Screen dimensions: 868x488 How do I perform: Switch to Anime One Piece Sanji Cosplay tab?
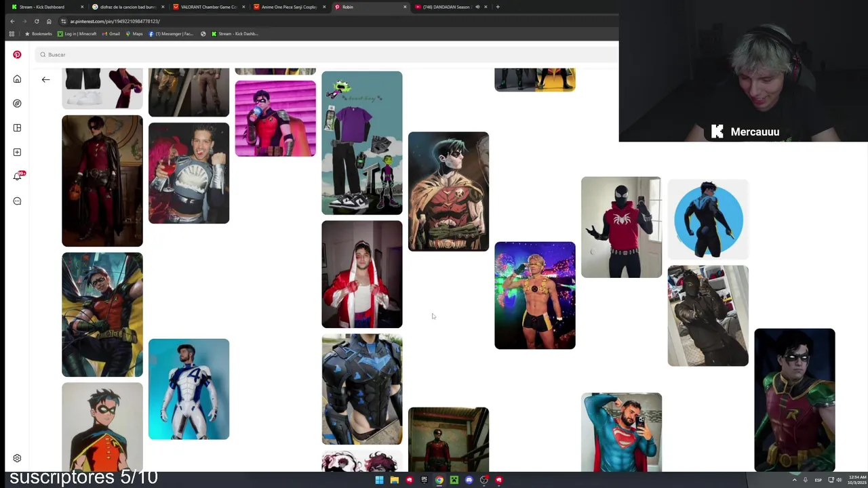(289, 7)
